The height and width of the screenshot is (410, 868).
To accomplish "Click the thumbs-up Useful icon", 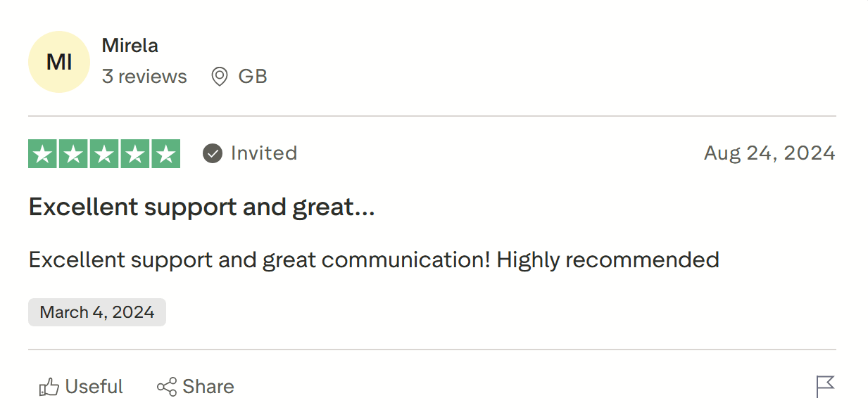I will click(x=49, y=387).
